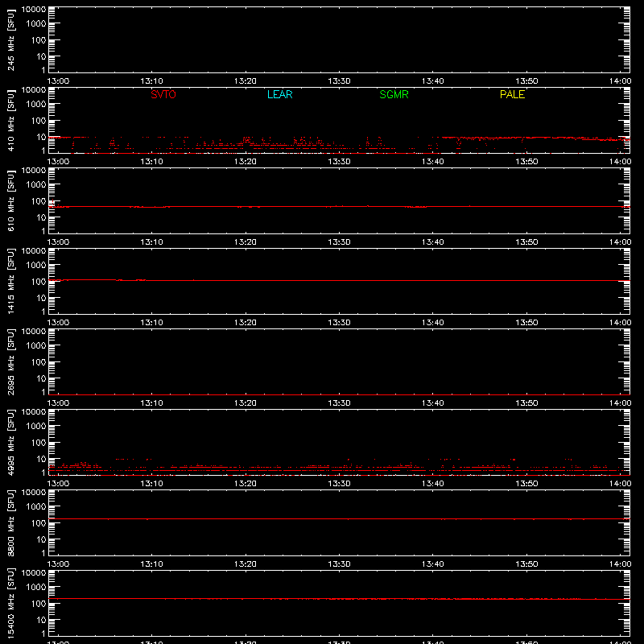The height and width of the screenshot is (644, 644).
Task: Click the 10000 tick of 245 MHz panel
Action: coord(34,10)
